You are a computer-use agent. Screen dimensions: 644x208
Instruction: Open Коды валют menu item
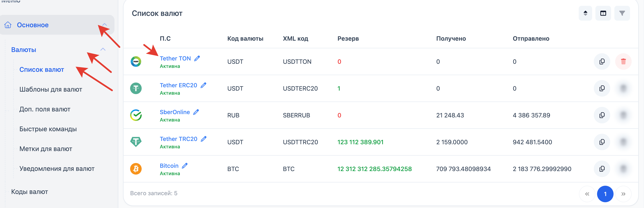pos(29,192)
